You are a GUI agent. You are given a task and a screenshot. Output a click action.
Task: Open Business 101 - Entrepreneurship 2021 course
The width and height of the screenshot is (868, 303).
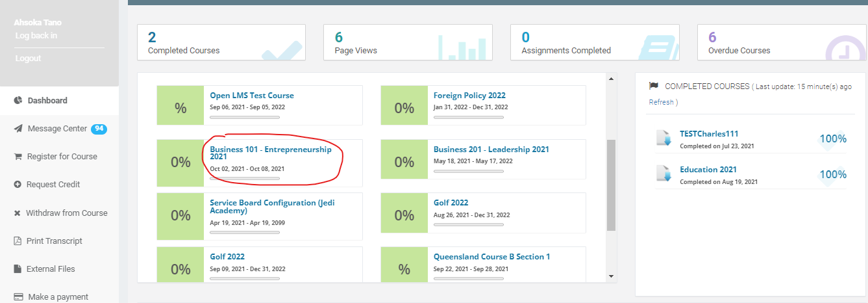tap(270, 153)
